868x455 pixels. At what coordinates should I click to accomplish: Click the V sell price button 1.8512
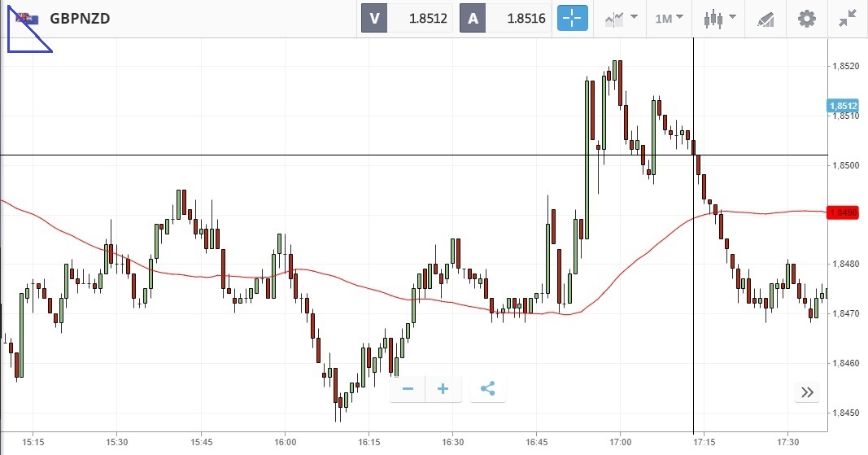click(x=406, y=18)
